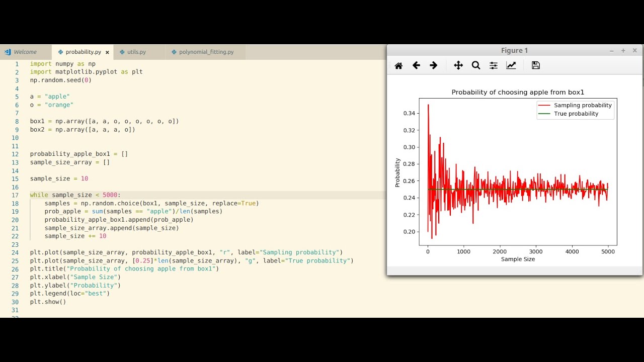Click Python file icon on utils.py tab

click(122, 52)
